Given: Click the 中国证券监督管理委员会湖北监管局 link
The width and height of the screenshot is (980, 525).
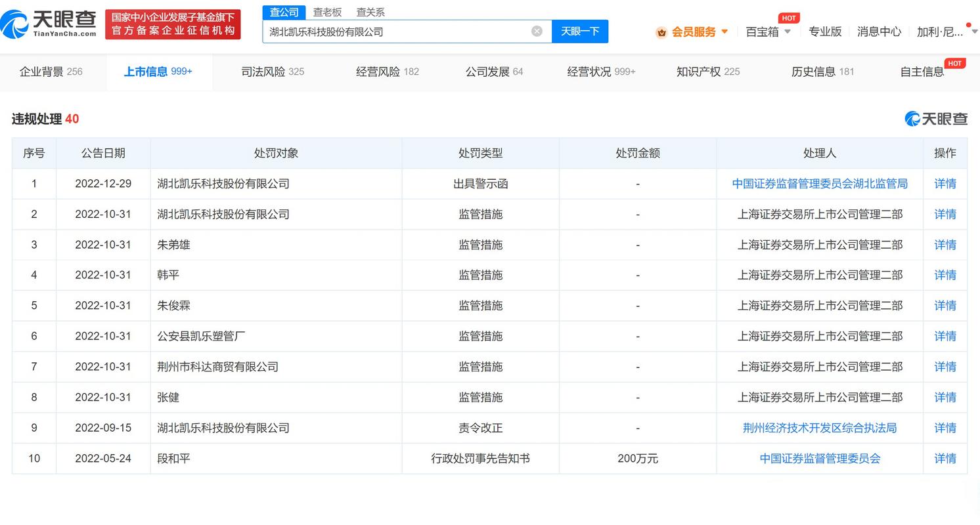Looking at the screenshot, I should point(819,184).
